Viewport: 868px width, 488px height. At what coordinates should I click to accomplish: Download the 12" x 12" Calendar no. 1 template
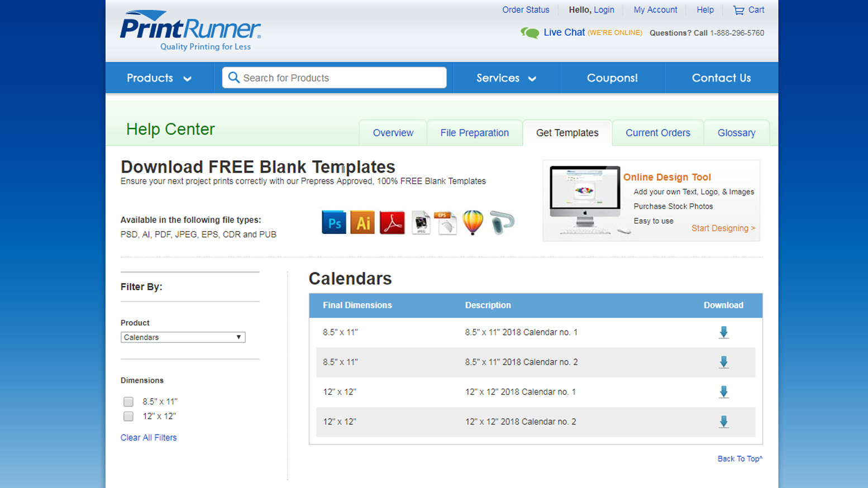pyautogui.click(x=723, y=392)
